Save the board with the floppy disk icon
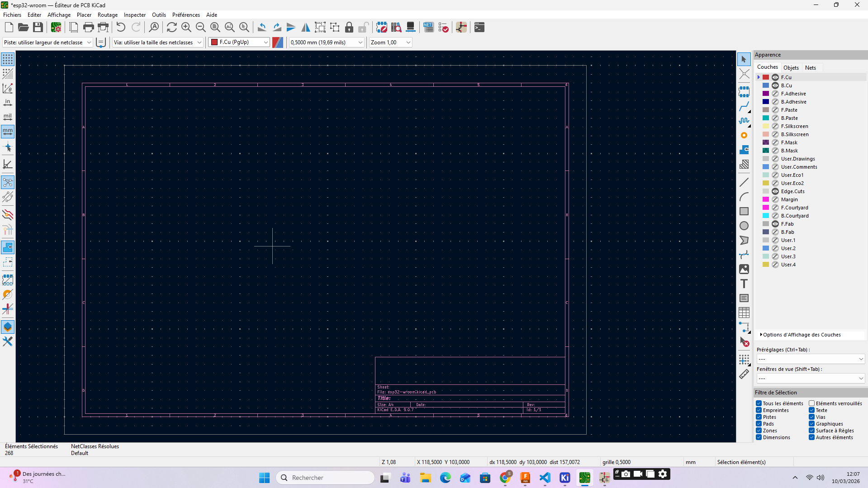The image size is (868, 488). click(38, 28)
